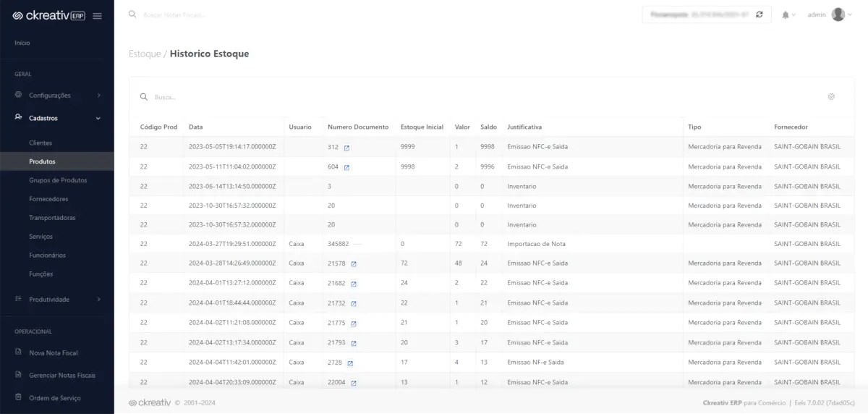Open the company selector dropdown
This screenshot has height=414, width=868.
pos(705,14)
